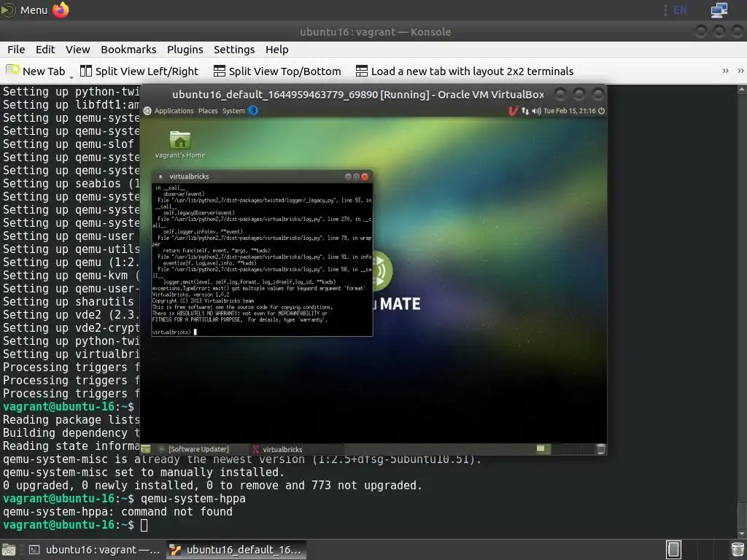Select Software Updater in guest taskbar
Viewport: 747px width, 560px height.
pyautogui.click(x=194, y=449)
